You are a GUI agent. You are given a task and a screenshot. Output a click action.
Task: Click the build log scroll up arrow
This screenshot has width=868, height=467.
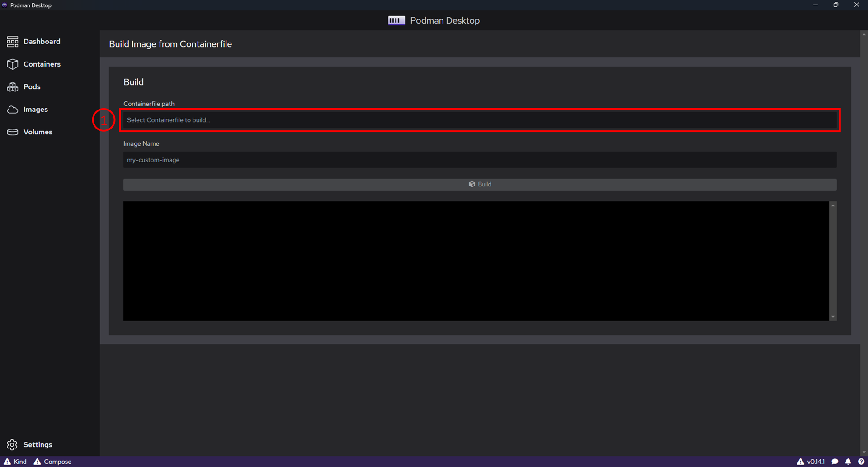[x=833, y=205]
